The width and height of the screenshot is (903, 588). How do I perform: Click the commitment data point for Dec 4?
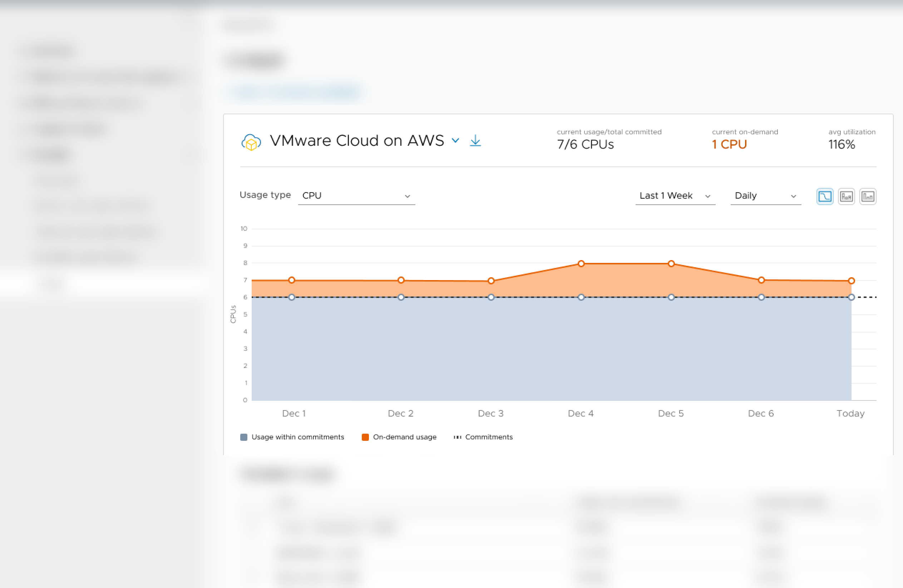click(x=581, y=297)
